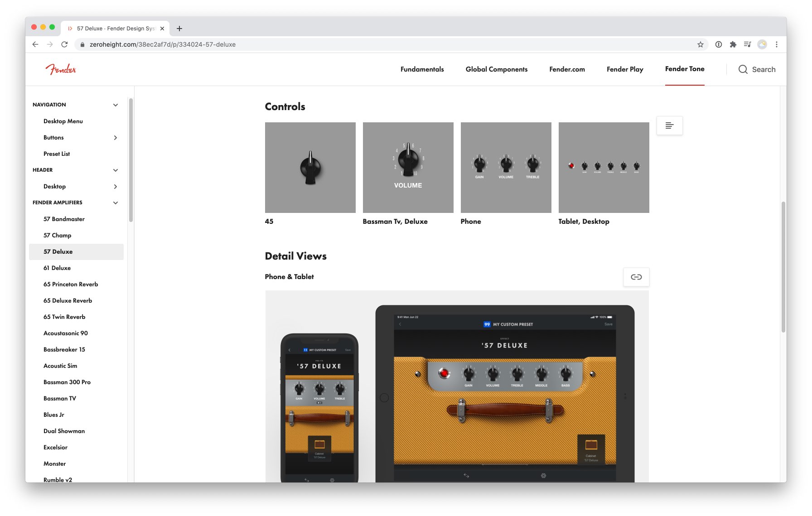The image size is (812, 516).
Task: Open Excelsior page
Action: (x=55, y=447)
